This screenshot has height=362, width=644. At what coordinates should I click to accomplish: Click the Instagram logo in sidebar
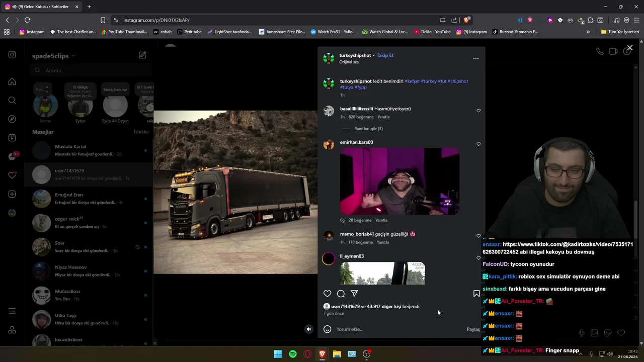point(12,55)
